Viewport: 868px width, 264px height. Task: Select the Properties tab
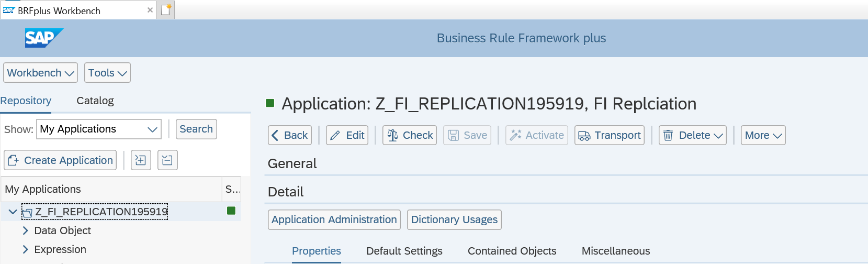[x=317, y=251]
